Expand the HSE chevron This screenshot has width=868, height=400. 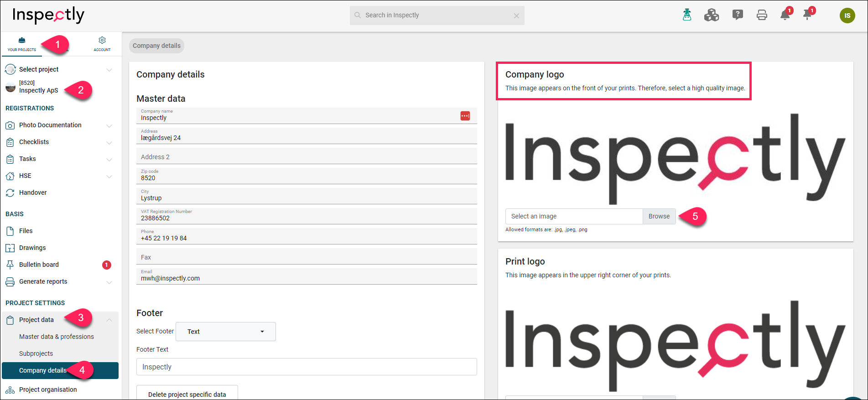point(109,176)
